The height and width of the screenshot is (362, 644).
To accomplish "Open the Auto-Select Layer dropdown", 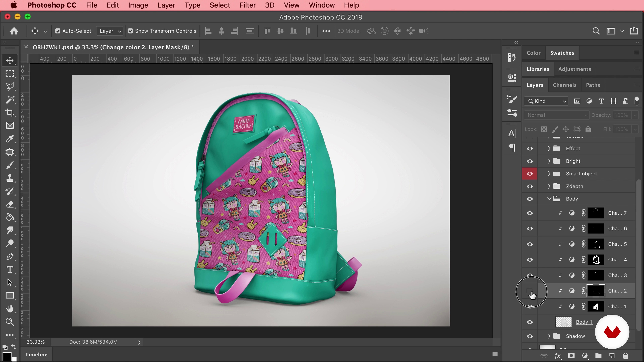I will (x=110, y=31).
